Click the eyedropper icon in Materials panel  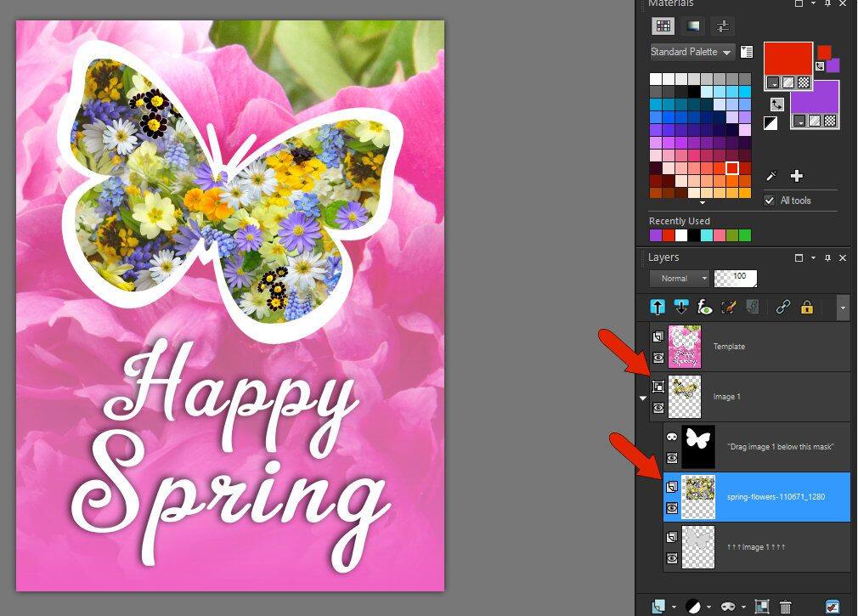(x=771, y=176)
